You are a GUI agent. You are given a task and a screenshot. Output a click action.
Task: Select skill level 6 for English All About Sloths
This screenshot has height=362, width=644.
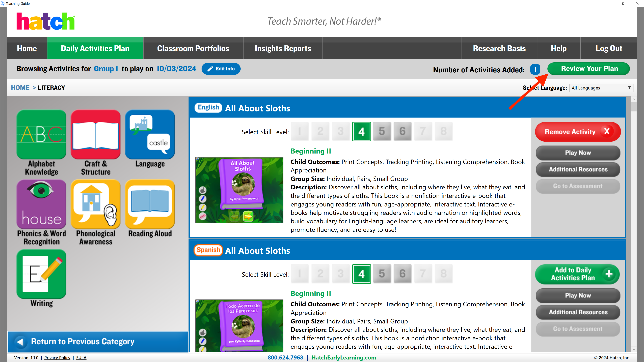402,131
